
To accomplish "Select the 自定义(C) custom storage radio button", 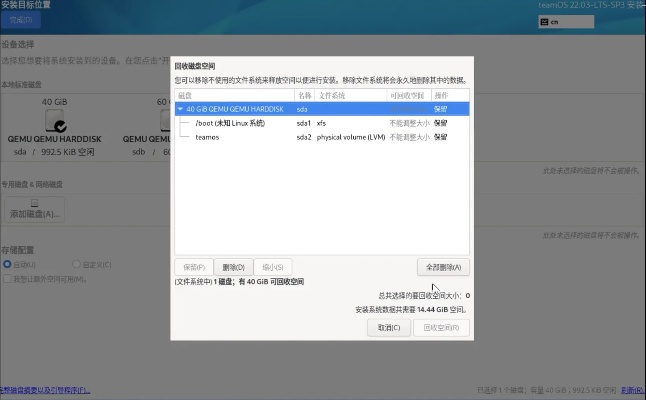I will point(76,264).
